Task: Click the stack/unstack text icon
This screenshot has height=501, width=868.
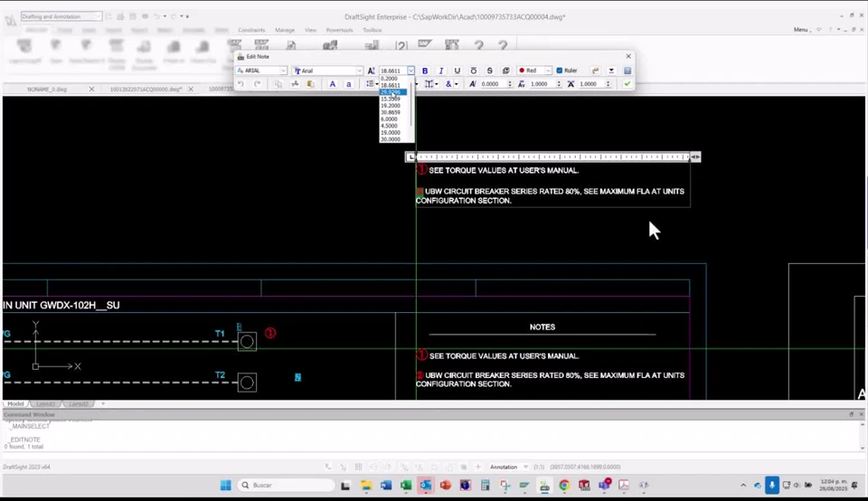Action: tap(505, 71)
